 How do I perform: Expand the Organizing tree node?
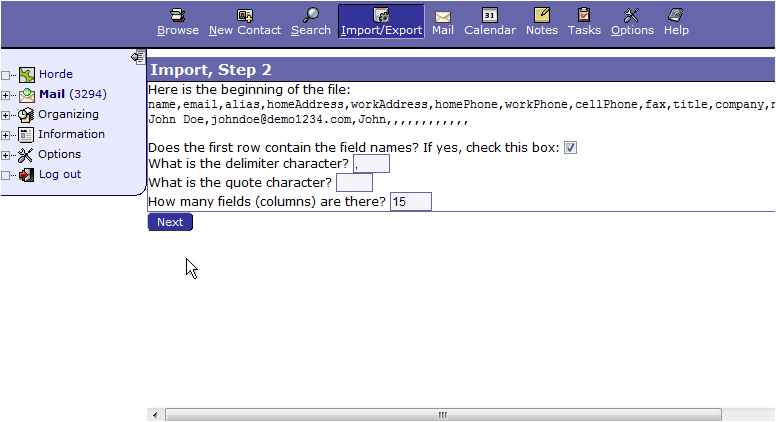(6, 115)
